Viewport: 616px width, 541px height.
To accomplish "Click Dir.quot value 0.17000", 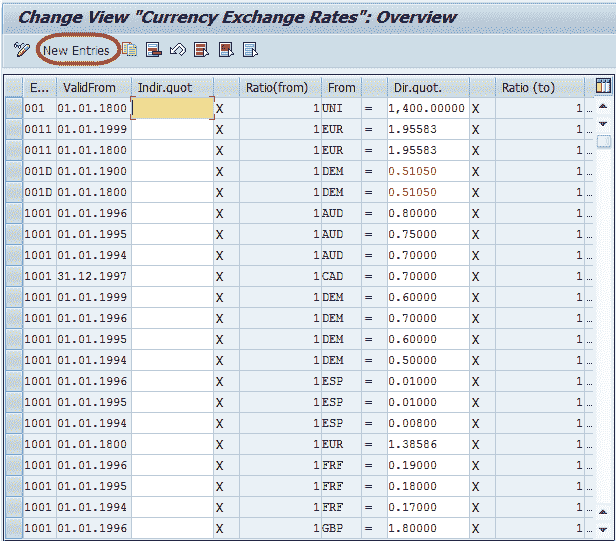I will pyautogui.click(x=428, y=507).
